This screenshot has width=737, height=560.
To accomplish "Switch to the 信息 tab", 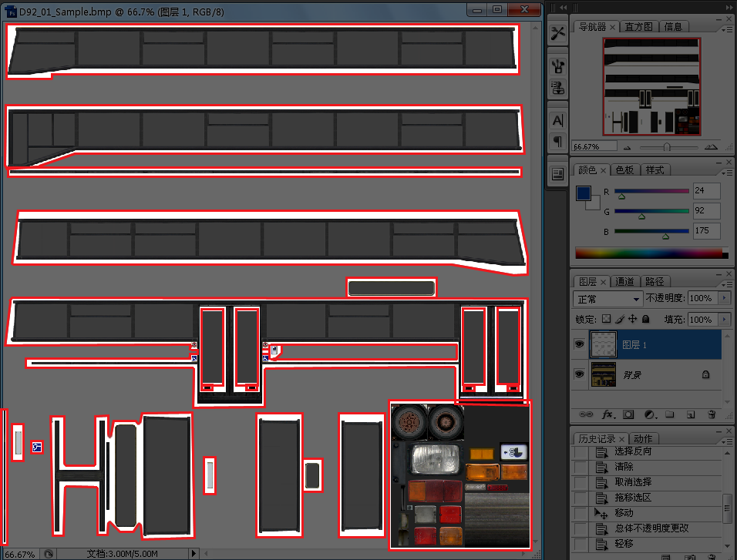I will 673,27.
